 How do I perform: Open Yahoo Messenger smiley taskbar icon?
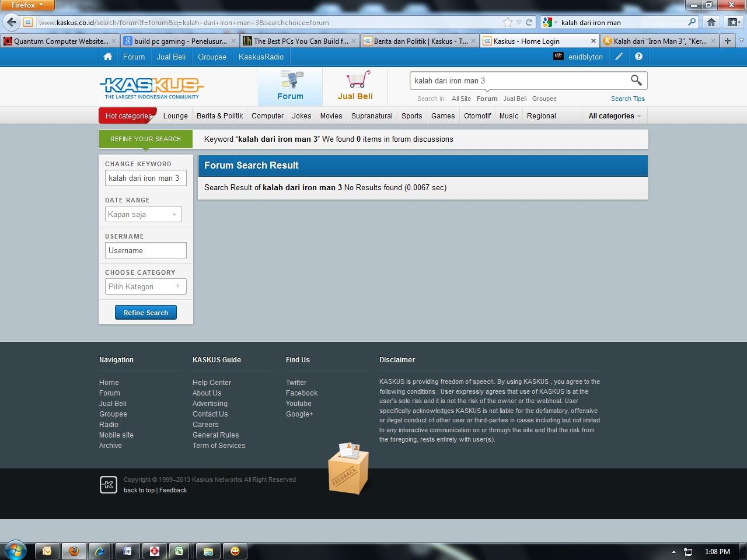pyautogui.click(x=235, y=551)
